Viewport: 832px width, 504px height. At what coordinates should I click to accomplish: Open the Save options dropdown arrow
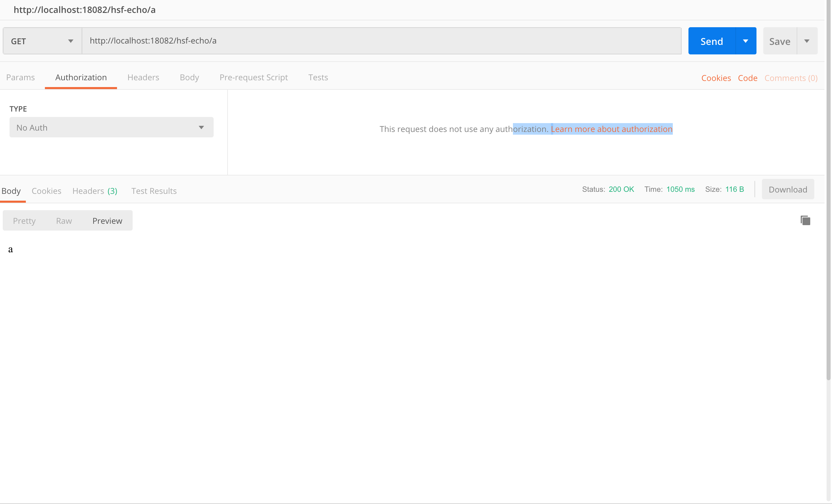pos(807,41)
